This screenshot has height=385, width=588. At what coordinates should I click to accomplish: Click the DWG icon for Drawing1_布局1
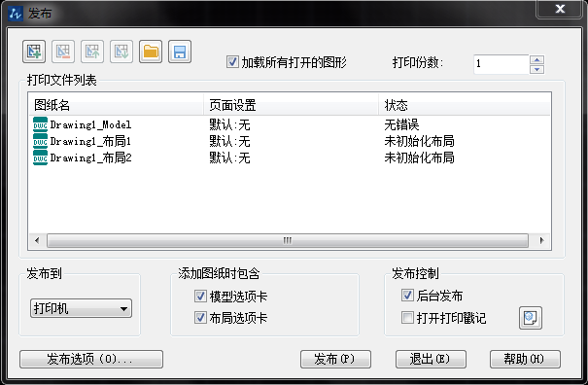click(40, 141)
